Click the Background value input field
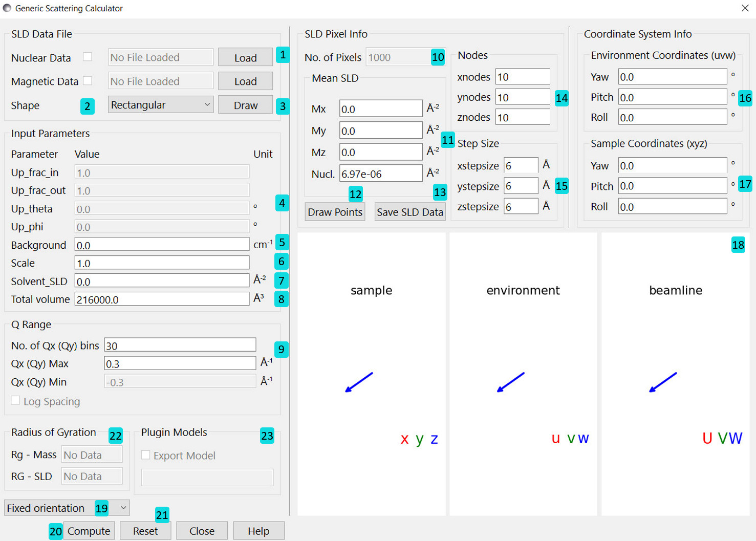The image size is (756, 541). point(161,245)
